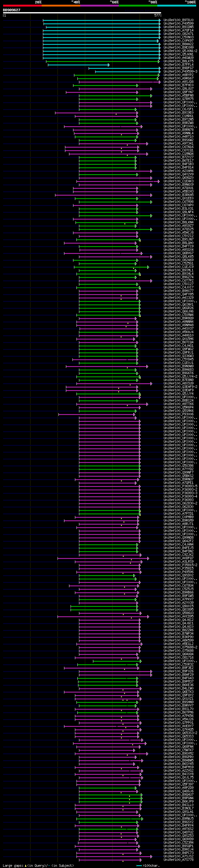Click UniRef100_A9RYP2 hit name
The image size is (199, 868).
coord(178,75)
